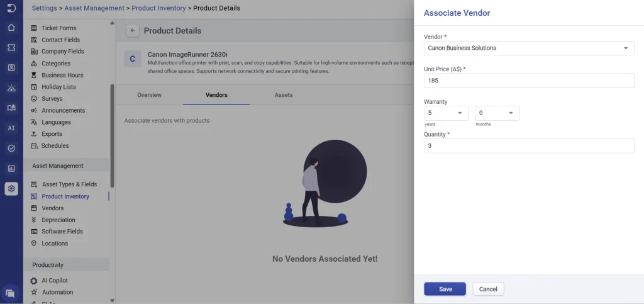Viewport: 644px width, 304px height.
Task: Open the AI icon in navigation bar
Action: click(x=11, y=128)
